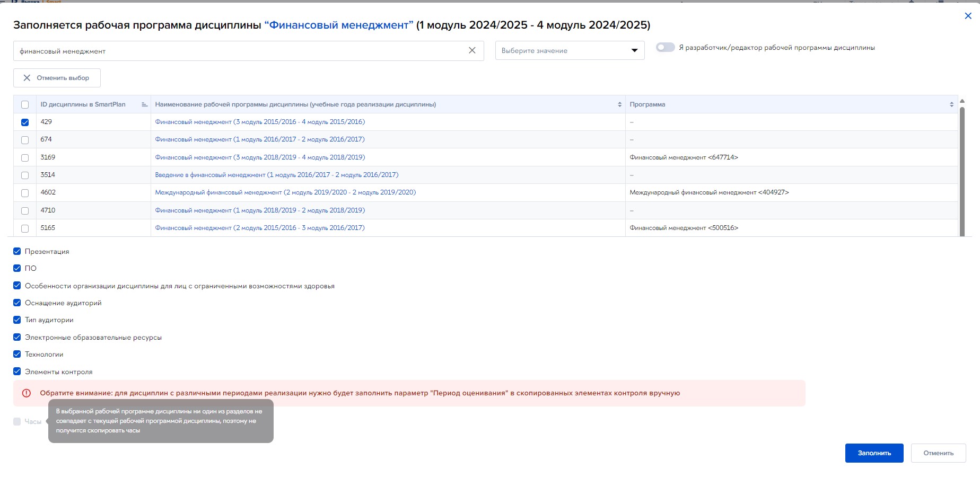Toggle the select-all header checkbox
The height and width of the screenshot is (478, 980).
(25, 104)
